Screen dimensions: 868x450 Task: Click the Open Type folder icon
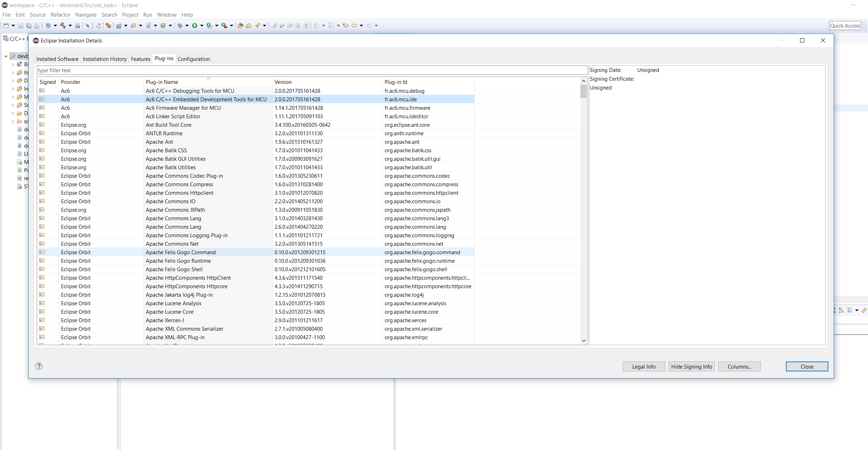pos(240,25)
